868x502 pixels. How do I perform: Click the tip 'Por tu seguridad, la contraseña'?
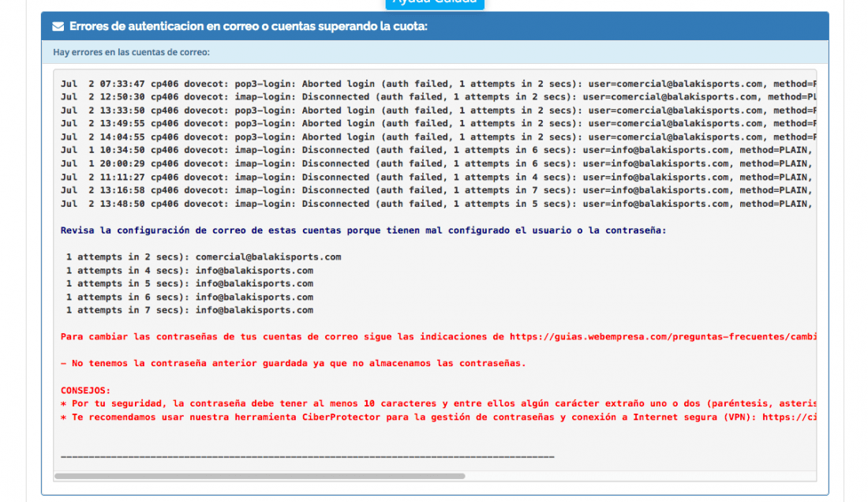(x=439, y=403)
